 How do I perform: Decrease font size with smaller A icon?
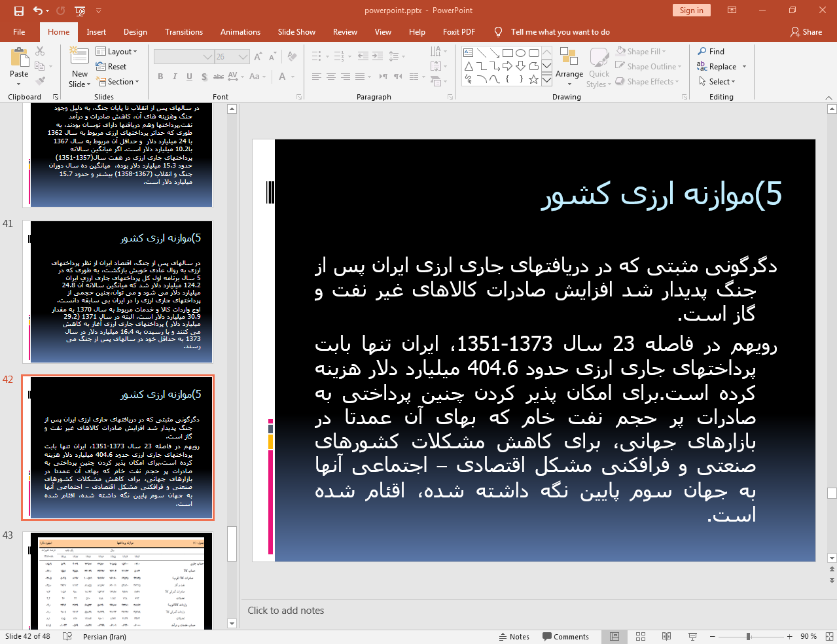pyautogui.click(x=272, y=57)
